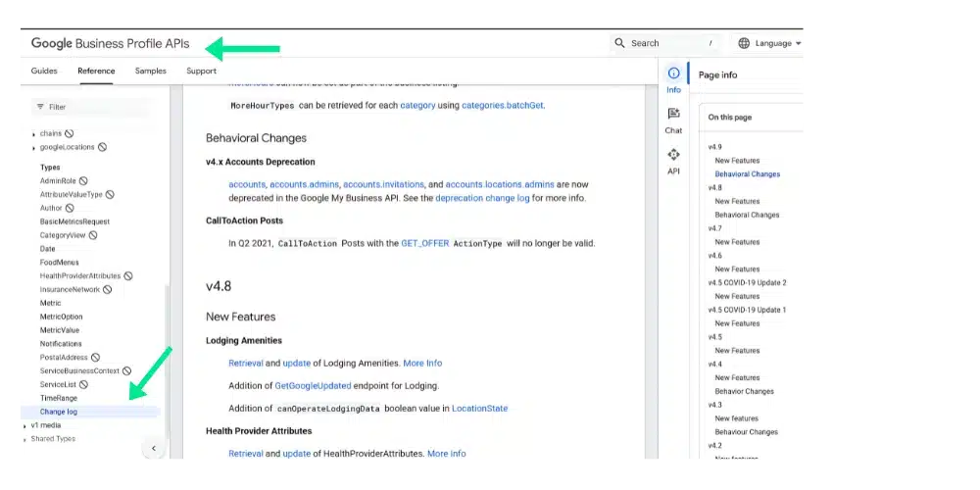Click deprecated icon beside Author
The width and height of the screenshot is (980, 490).
(x=70, y=208)
